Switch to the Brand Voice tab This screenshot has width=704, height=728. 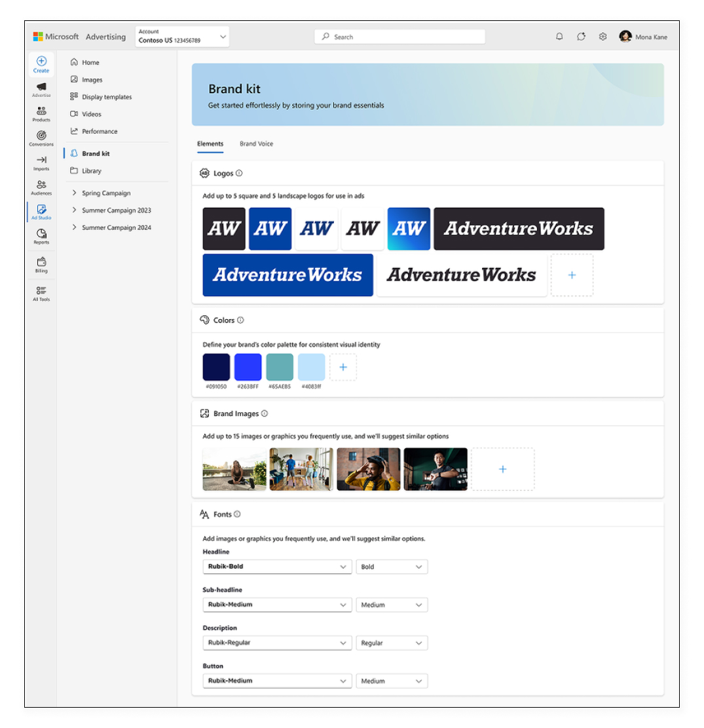point(256,144)
